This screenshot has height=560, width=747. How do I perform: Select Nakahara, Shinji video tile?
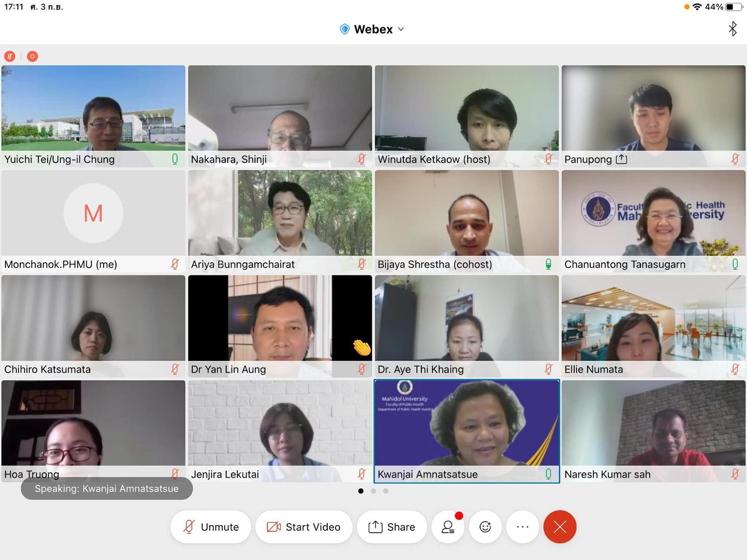pos(280,116)
